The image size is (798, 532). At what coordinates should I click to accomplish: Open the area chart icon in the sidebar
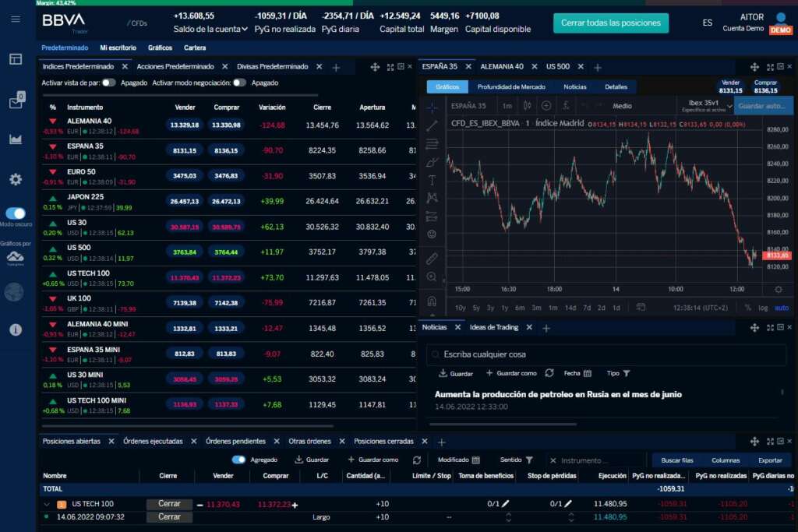coord(16,139)
